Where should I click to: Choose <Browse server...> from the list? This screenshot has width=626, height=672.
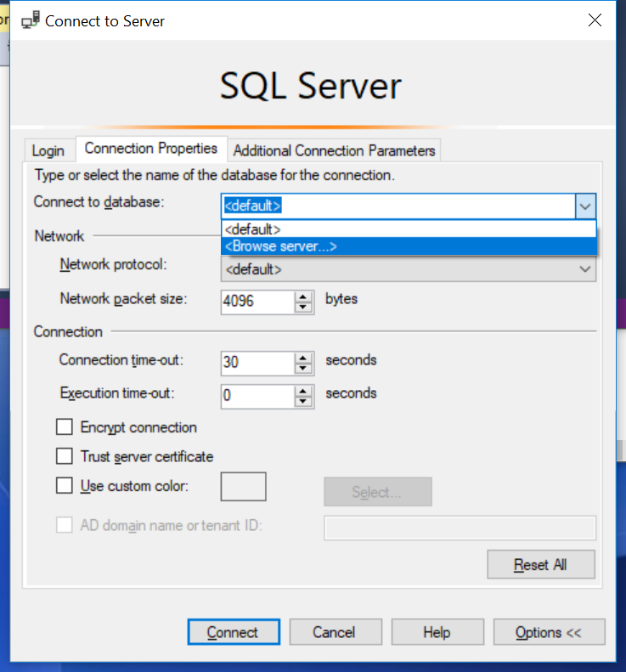click(x=409, y=246)
